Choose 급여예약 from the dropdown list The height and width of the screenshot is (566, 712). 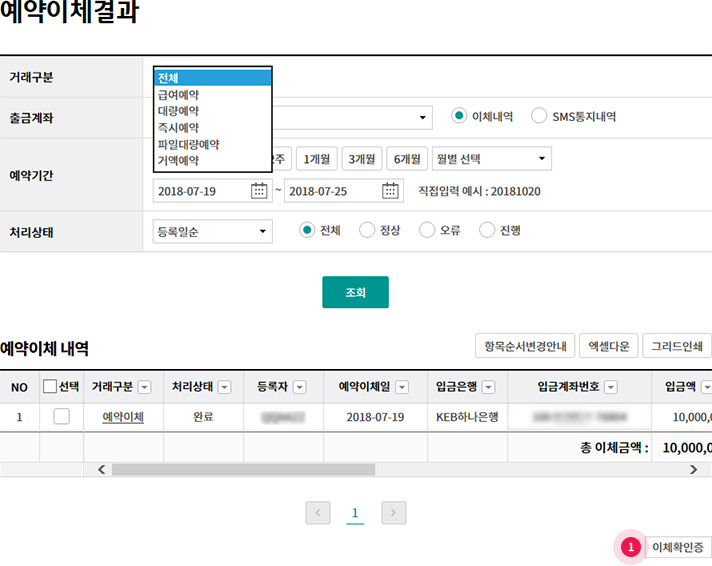178,95
